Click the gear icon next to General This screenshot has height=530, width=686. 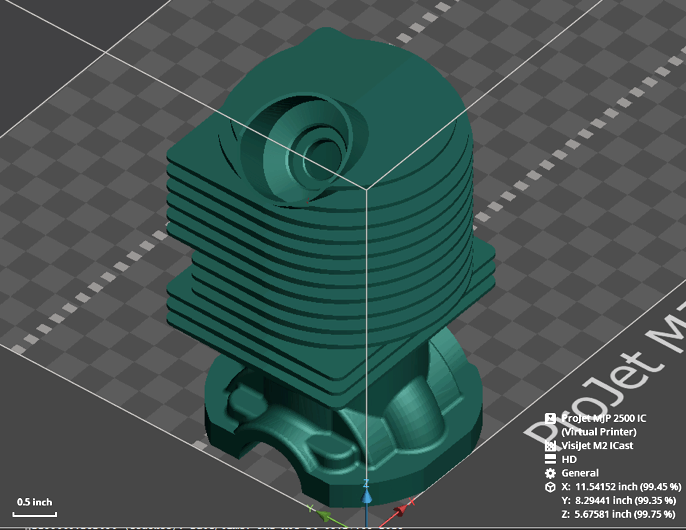coord(550,473)
